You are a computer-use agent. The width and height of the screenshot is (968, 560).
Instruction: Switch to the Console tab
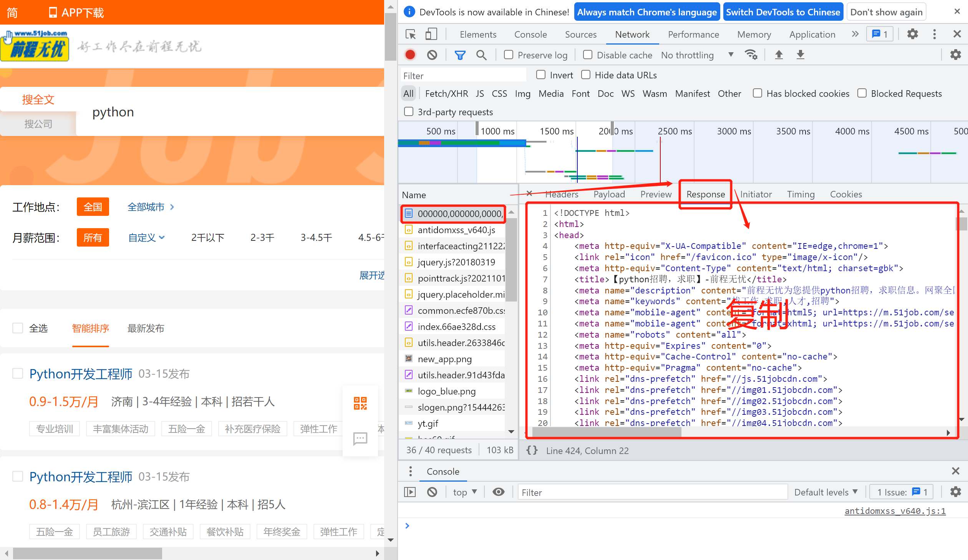(x=530, y=34)
